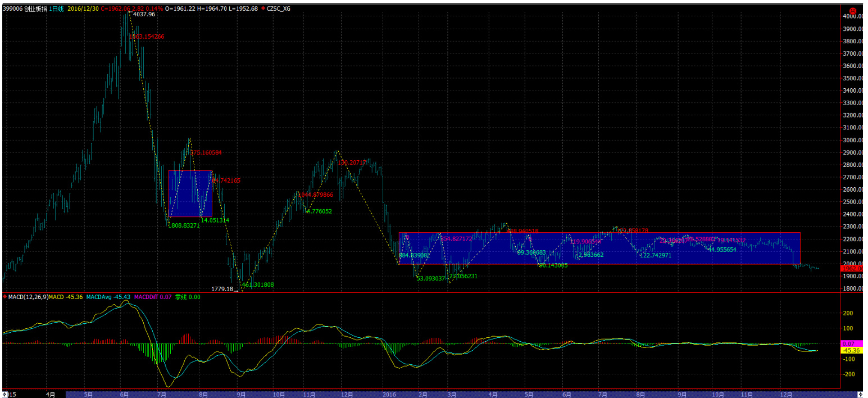The width and height of the screenshot is (868, 398).
Task: Click the 1779.18 low price label
Action: (221, 288)
